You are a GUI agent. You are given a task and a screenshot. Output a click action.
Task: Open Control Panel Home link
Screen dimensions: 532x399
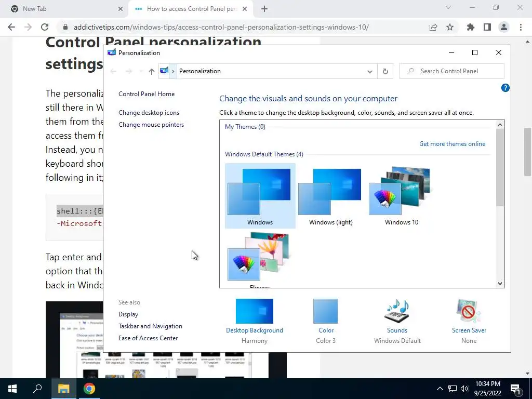click(x=147, y=94)
